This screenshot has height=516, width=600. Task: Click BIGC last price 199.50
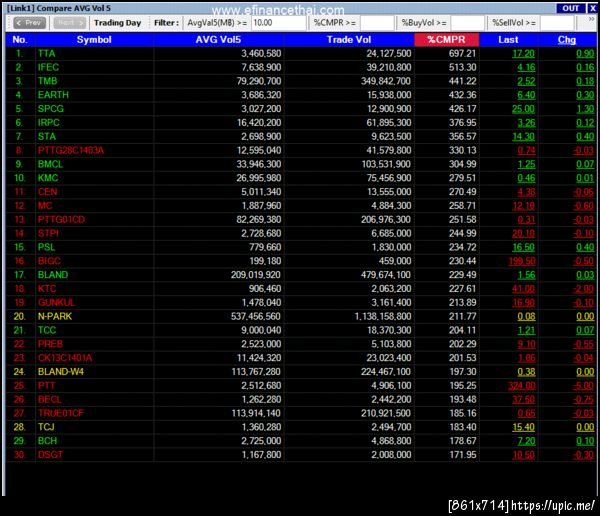(x=522, y=261)
